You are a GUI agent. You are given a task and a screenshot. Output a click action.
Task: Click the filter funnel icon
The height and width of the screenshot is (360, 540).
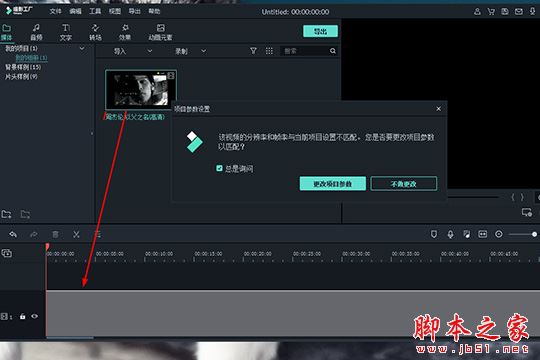253,51
